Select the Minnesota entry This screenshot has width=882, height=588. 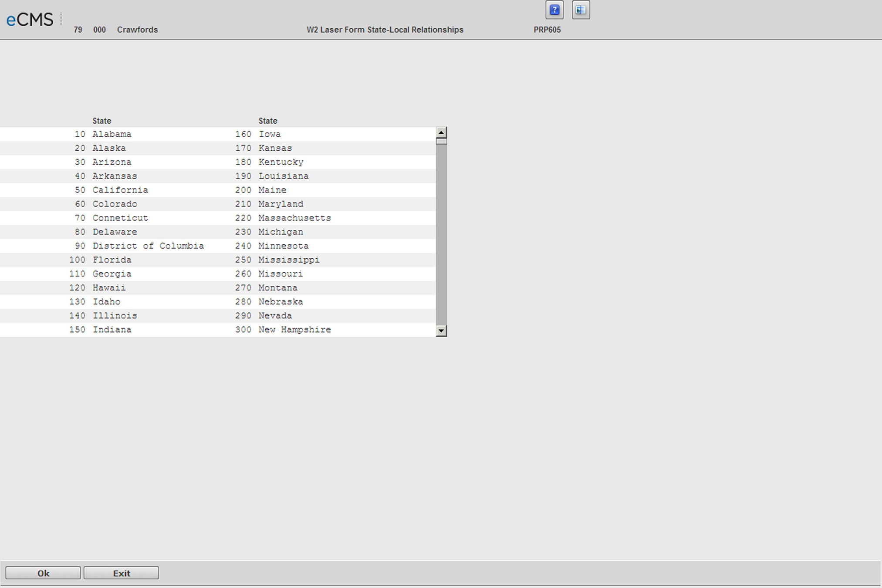click(x=284, y=246)
